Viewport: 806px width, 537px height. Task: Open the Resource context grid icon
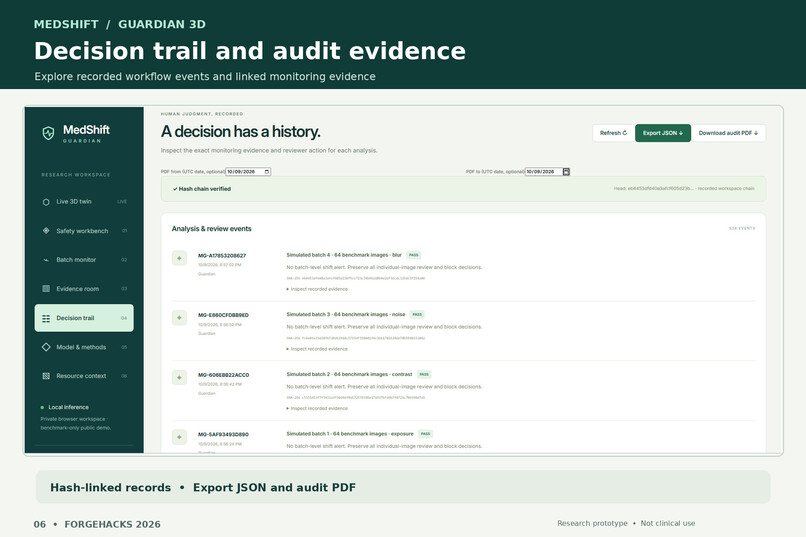point(46,376)
